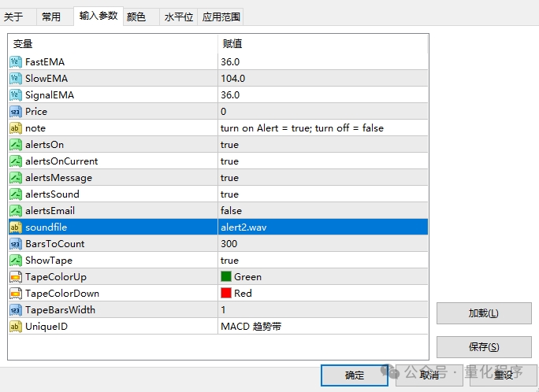Image resolution: width=539 pixels, height=392 pixels.
Task: Click the Green swatch for TapeColorUp
Action: tap(226, 276)
